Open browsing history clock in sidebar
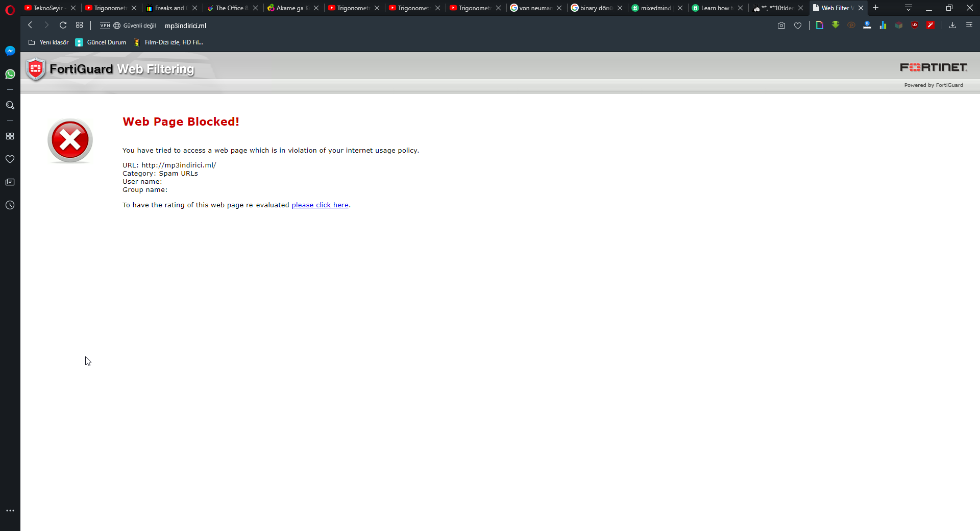 click(10, 205)
